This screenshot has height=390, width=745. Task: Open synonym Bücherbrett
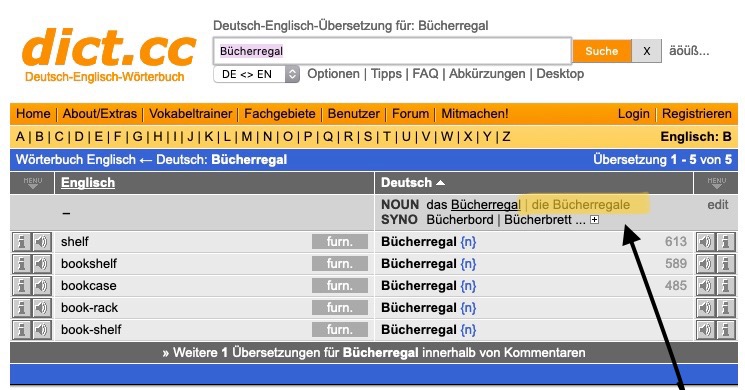(538, 220)
